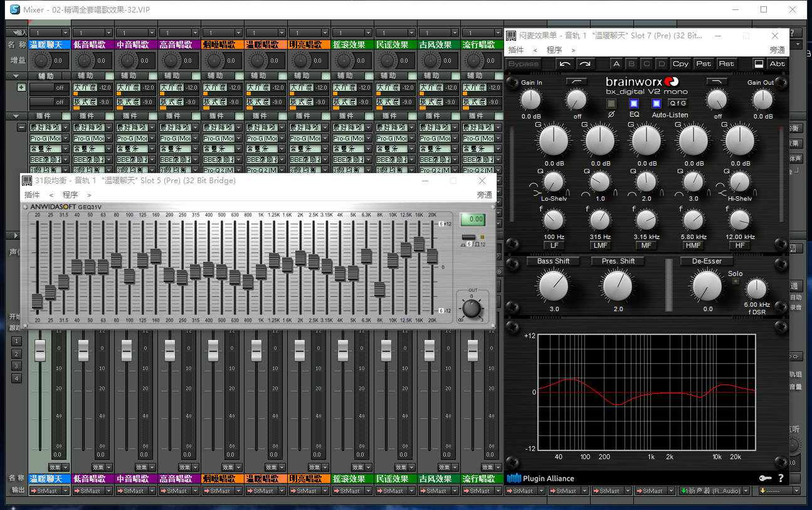Open bx_digital help question mark
The image size is (812, 510).
click(x=781, y=478)
